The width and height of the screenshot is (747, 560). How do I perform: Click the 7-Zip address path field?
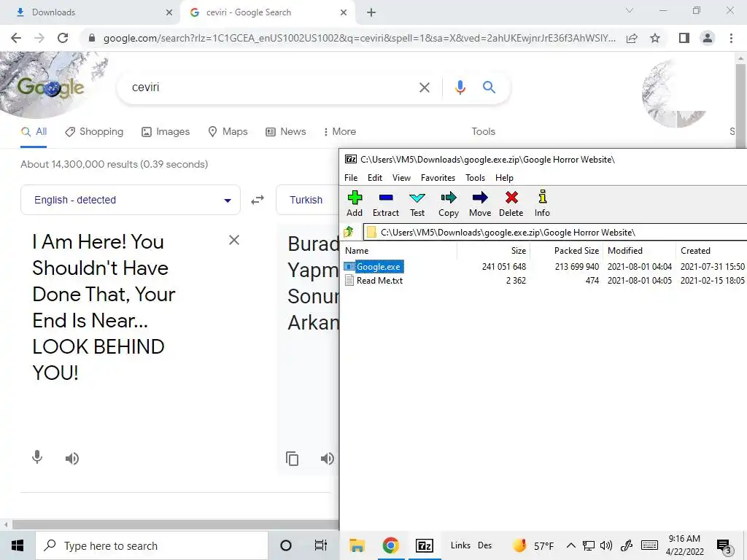[x=555, y=233]
